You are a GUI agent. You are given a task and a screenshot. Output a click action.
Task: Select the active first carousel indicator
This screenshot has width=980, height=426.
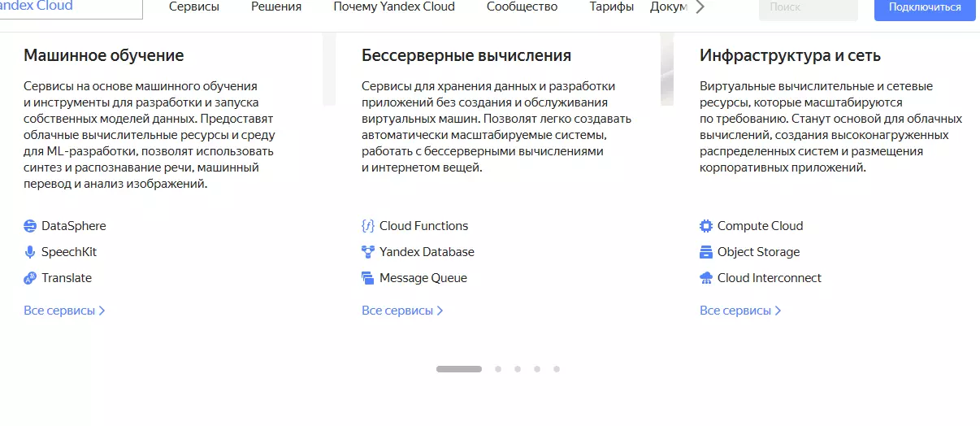pos(459,369)
